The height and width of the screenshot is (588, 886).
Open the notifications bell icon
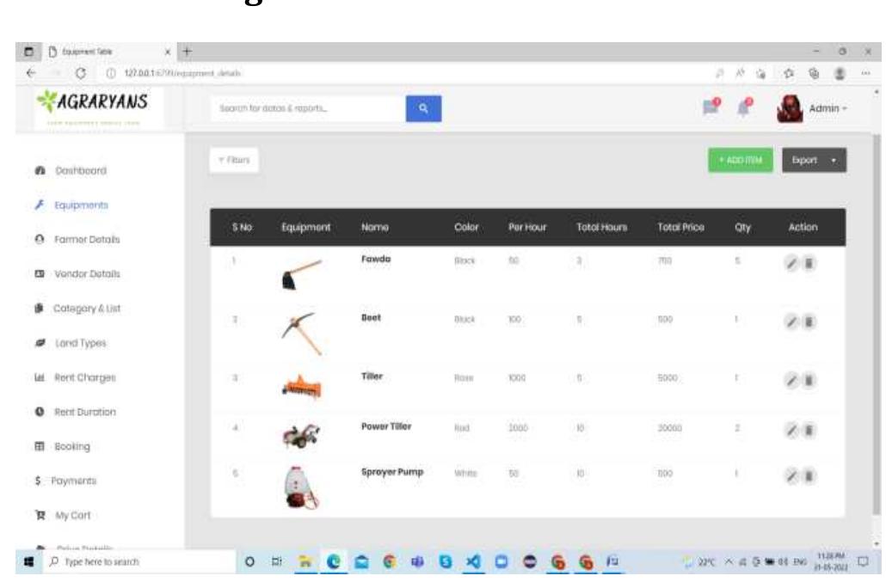[x=745, y=107]
